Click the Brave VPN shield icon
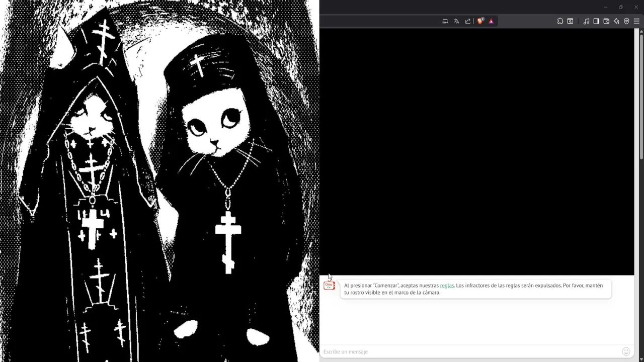 (x=626, y=21)
